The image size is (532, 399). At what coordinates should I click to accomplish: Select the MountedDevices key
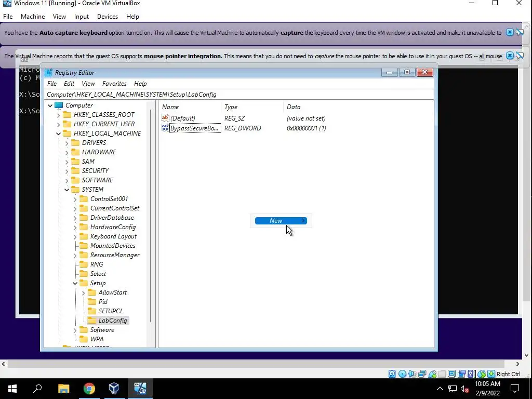pyautogui.click(x=113, y=245)
